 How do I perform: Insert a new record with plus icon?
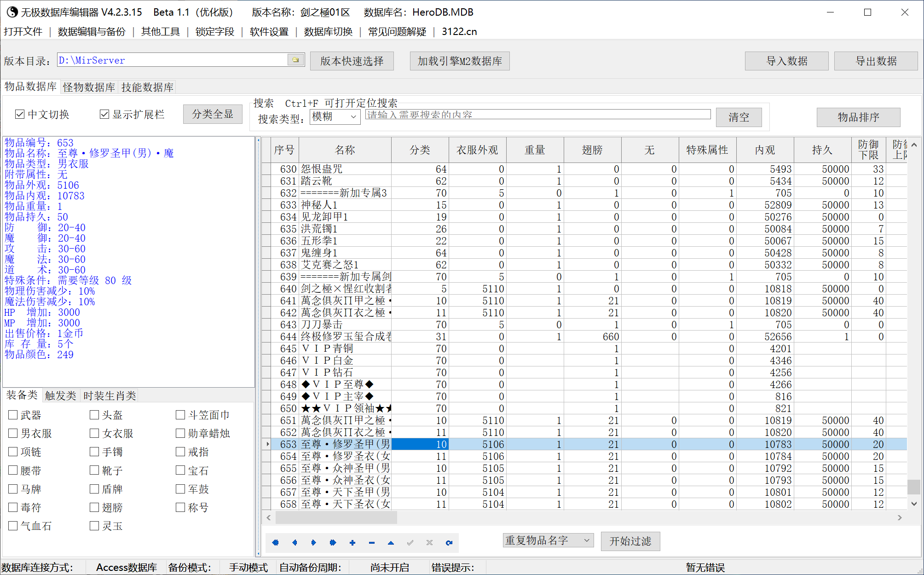point(352,543)
